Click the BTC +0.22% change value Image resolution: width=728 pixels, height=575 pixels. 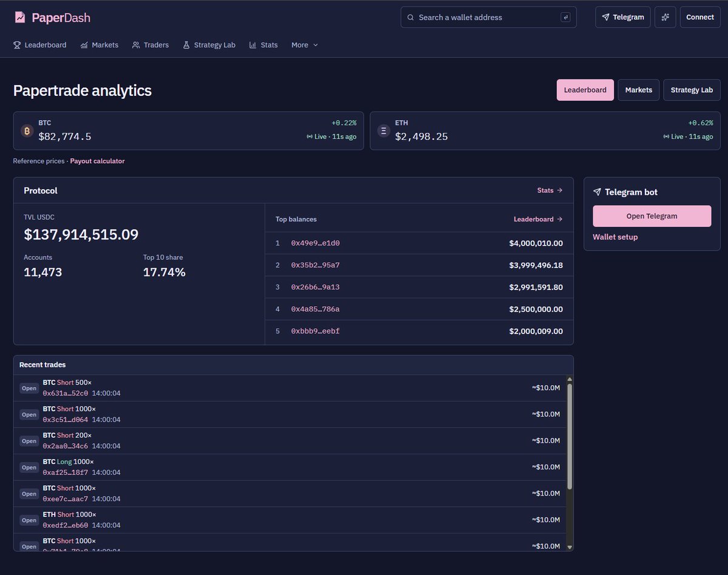pyautogui.click(x=344, y=123)
